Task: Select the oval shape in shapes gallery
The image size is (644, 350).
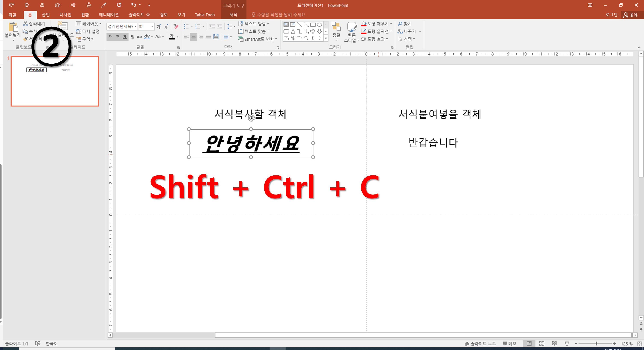Action: point(319,25)
